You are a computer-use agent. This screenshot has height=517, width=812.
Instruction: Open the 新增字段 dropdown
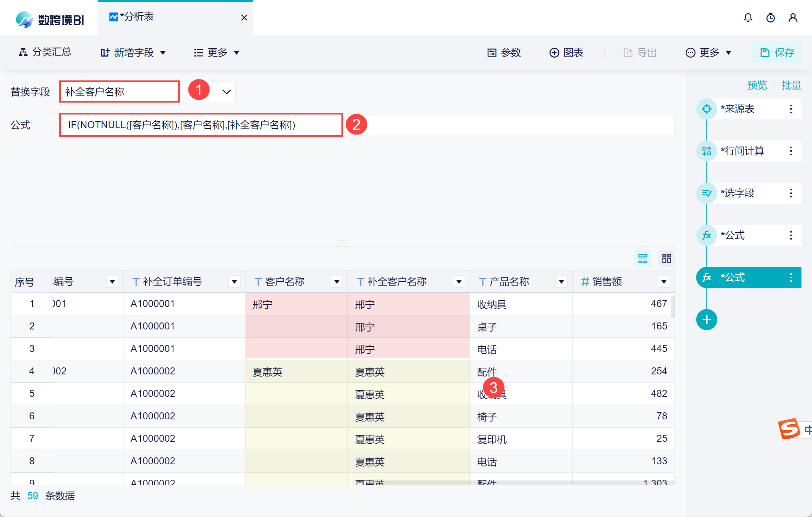[133, 53]
